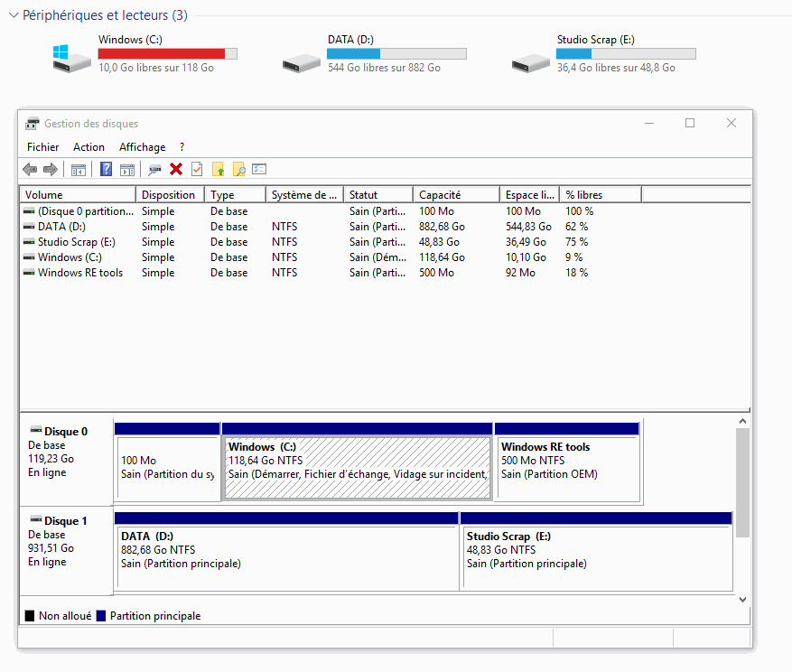The image size is (792, 672).
Task: Click the 18 % free cell
Action: pos(577,273)
